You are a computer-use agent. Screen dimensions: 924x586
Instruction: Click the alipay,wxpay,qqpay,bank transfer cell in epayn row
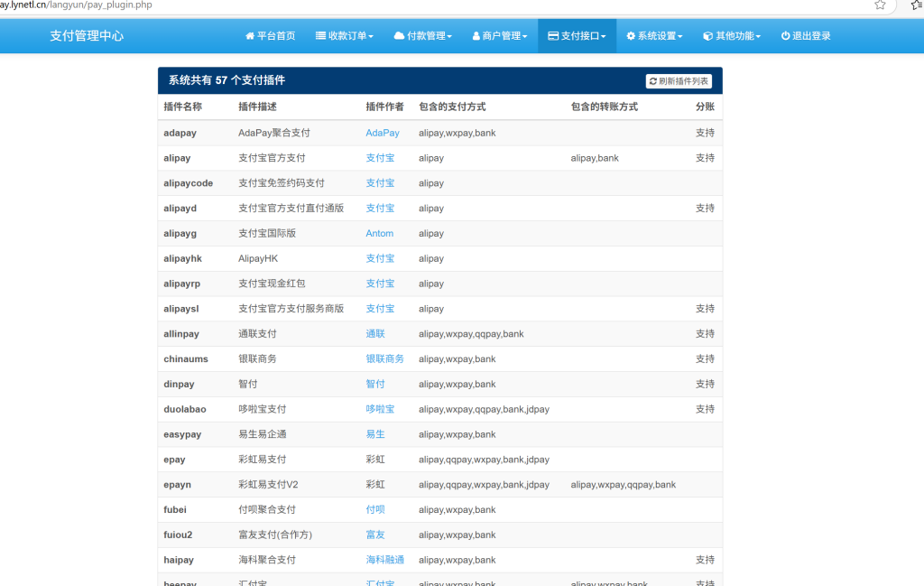tap(623, 485)
